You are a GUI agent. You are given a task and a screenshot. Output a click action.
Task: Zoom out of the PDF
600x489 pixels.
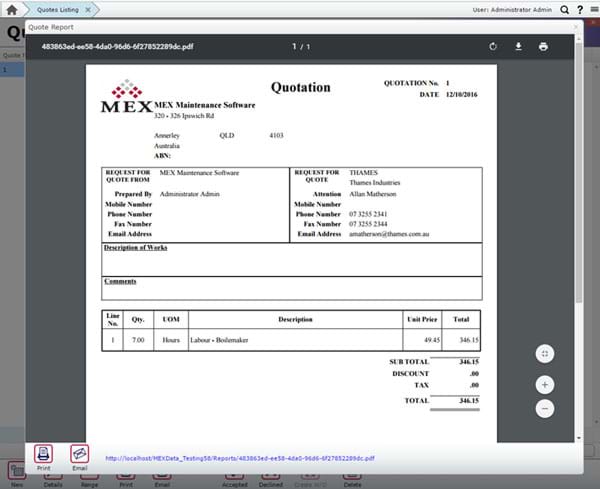[x=545, y=408]
